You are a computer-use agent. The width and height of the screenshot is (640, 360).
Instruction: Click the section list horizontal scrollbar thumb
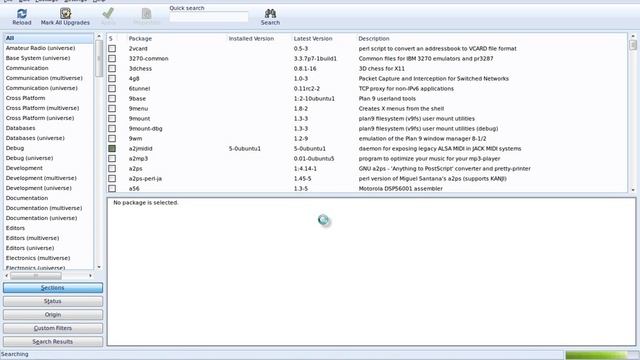click(x=36, y=276)
